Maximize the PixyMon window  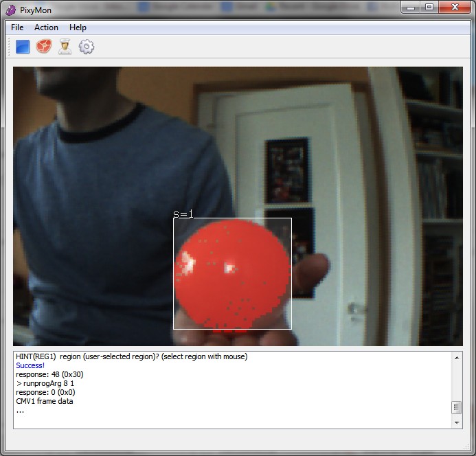click(x=429, y=8)
